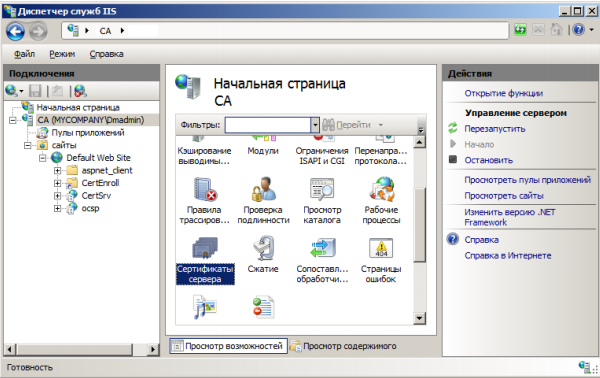
Task: Click the Перейти button
Action: [x=346, y=125]
